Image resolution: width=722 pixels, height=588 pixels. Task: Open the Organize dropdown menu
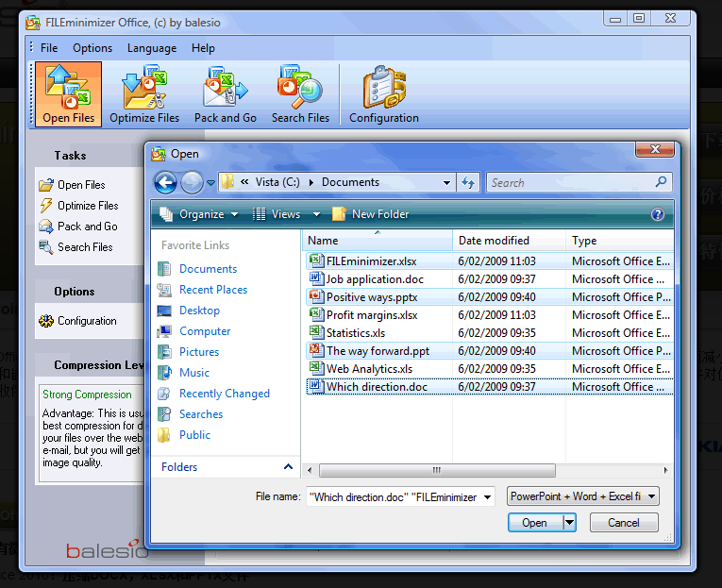click(x=199, y=214)
